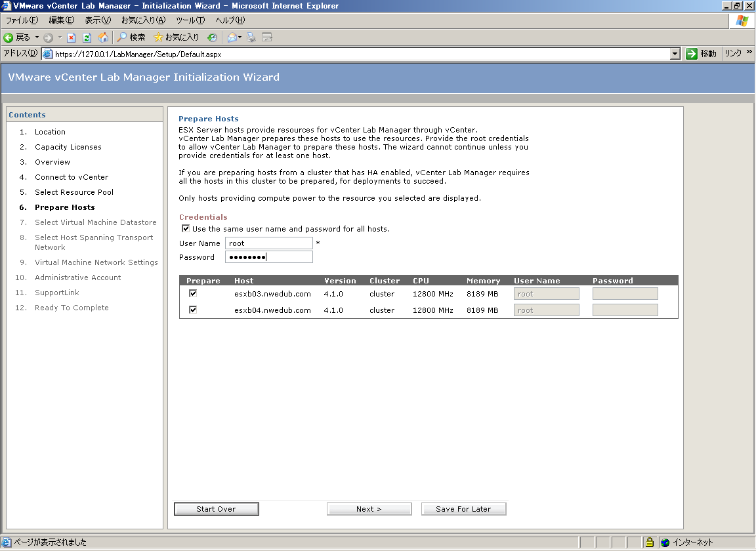Toggle 'Use the same user name' checkbox
The width and height of the screenshot is (756, 551).
(186, 228)
